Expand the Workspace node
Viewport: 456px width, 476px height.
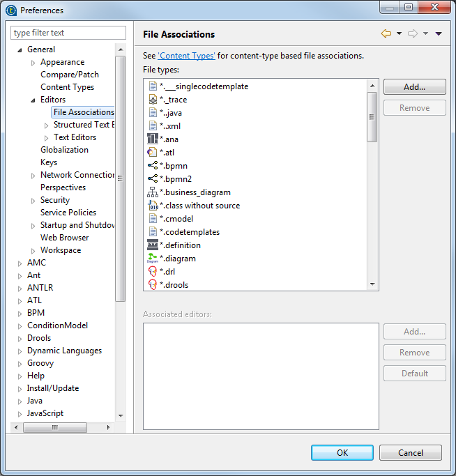coord(33,251)
